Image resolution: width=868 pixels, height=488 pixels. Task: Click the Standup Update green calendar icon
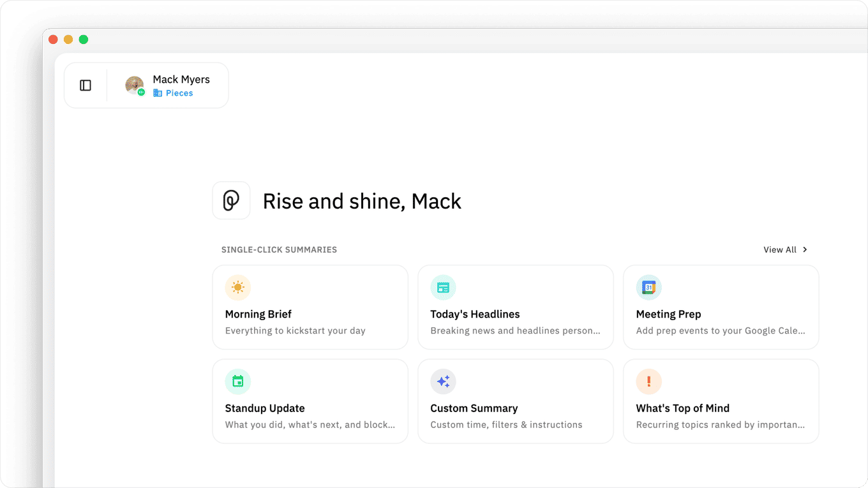238,381
